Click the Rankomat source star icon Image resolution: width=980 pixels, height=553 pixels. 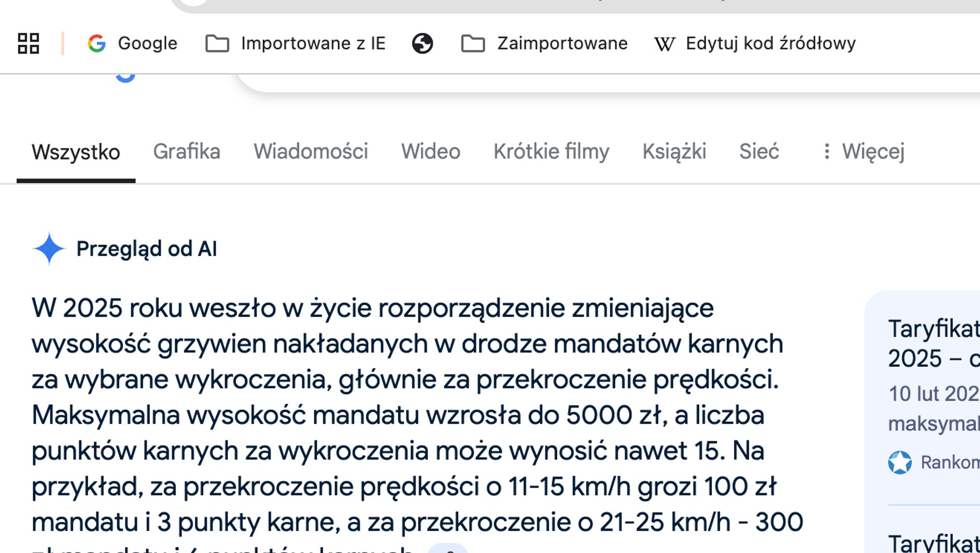[x=900, y=463]
